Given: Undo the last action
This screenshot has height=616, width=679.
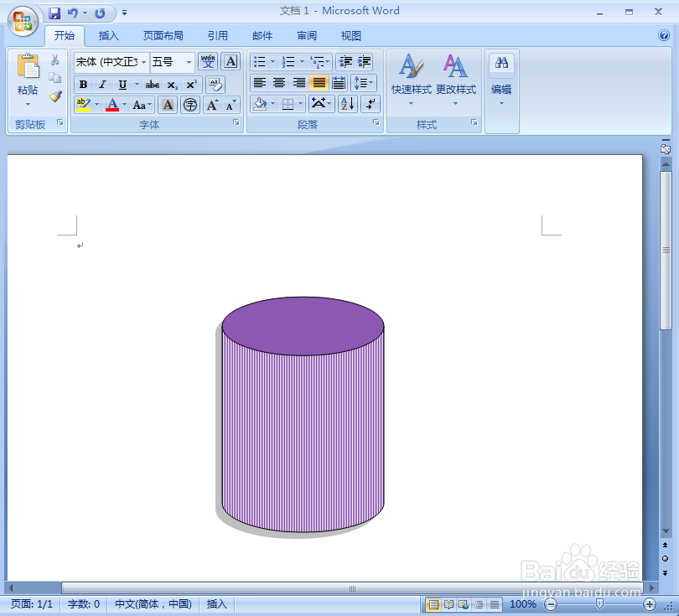Looking at the screenshot, I should point(72,13).
